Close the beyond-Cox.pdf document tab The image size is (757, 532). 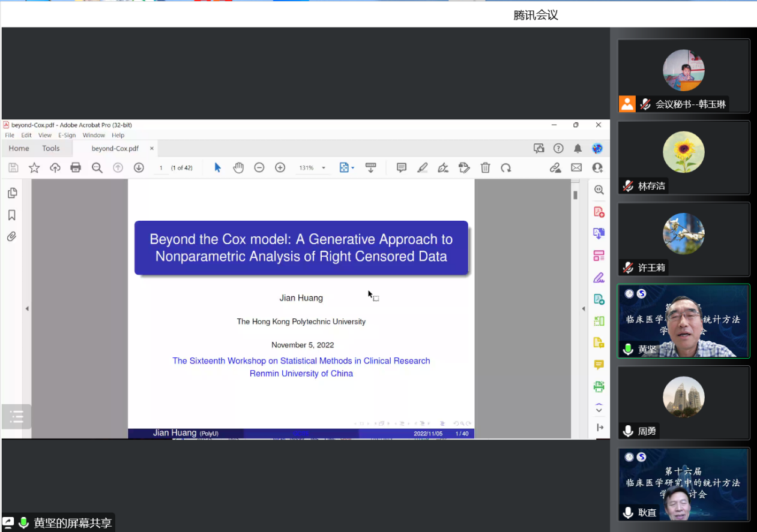tap(152, 148)
